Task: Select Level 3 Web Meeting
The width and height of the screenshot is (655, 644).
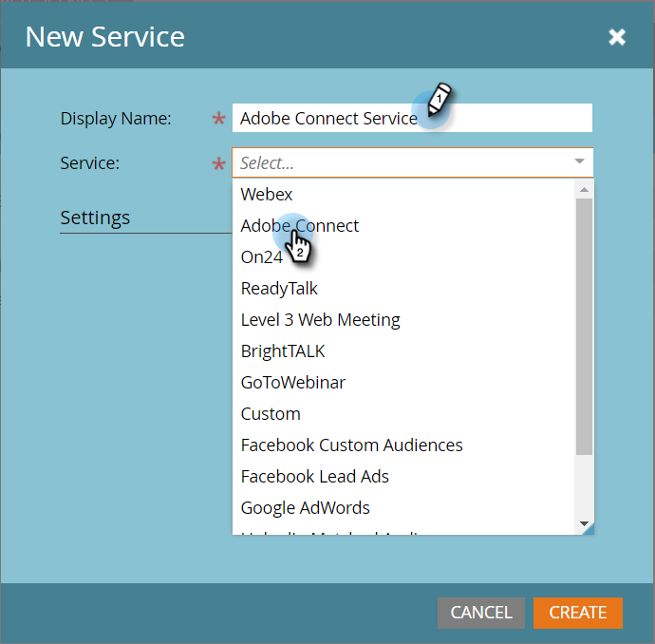Action: [x=403, y=320]
